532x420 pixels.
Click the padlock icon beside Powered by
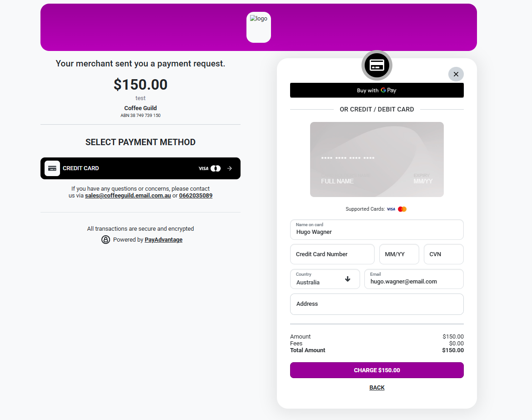coord(105,240)
